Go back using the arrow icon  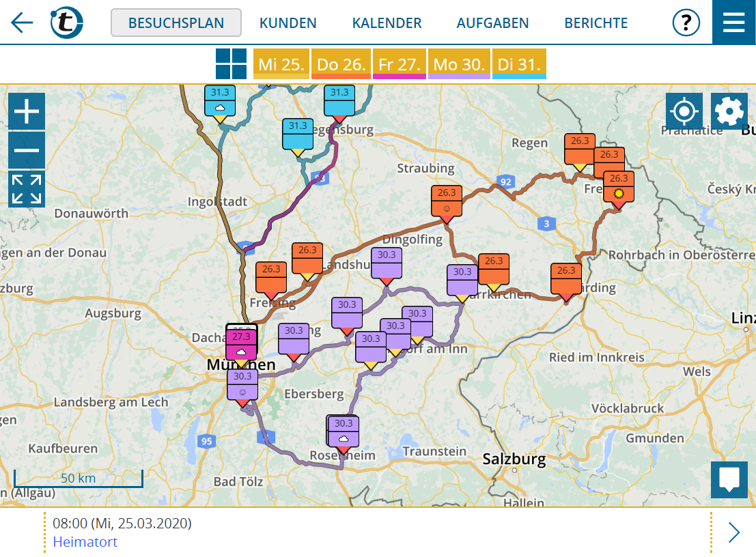pos(21,23)
